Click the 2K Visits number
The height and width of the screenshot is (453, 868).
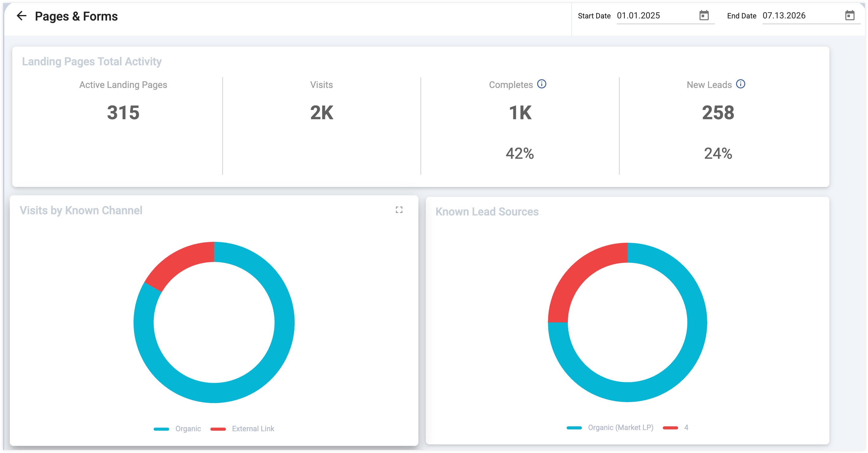(x=322, y=113)
